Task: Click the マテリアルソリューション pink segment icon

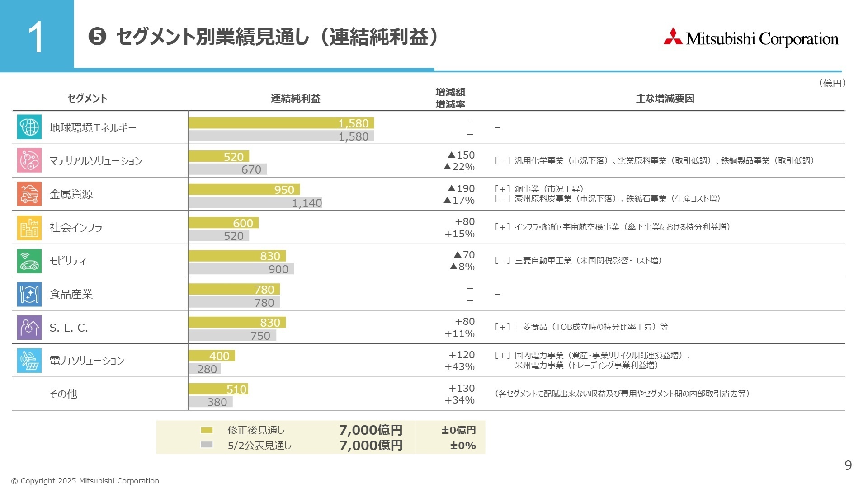Action: point(28,160)
